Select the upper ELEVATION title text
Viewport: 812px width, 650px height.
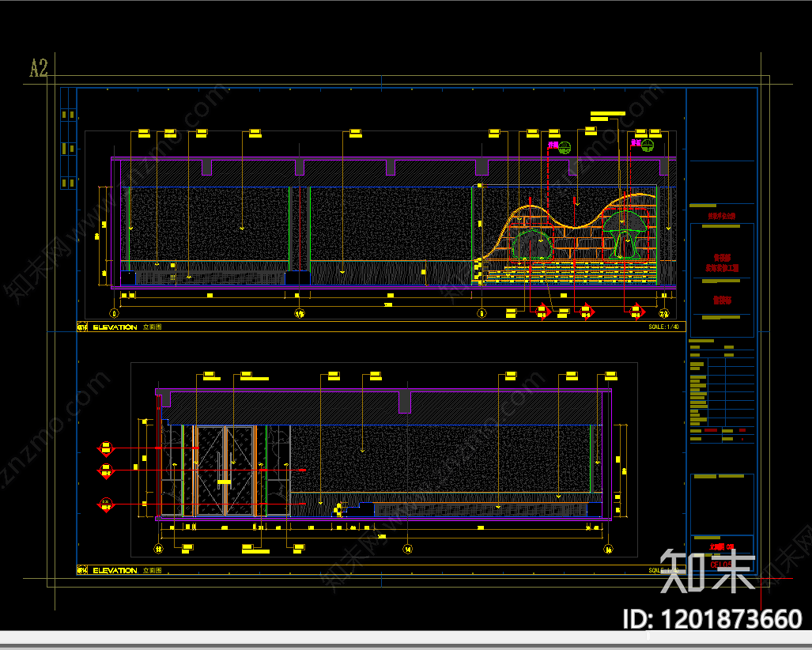click(x=115, y=327)
